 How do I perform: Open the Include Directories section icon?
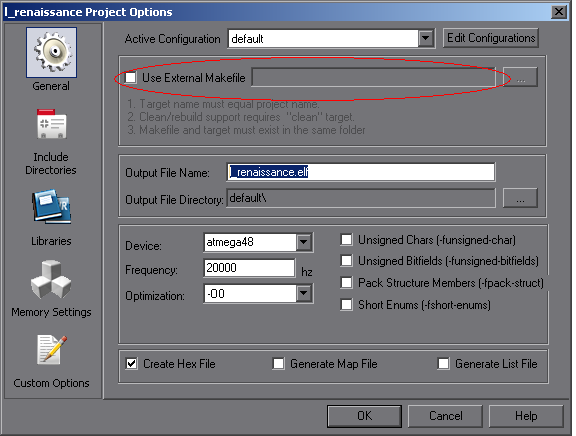tap(51, 124)
